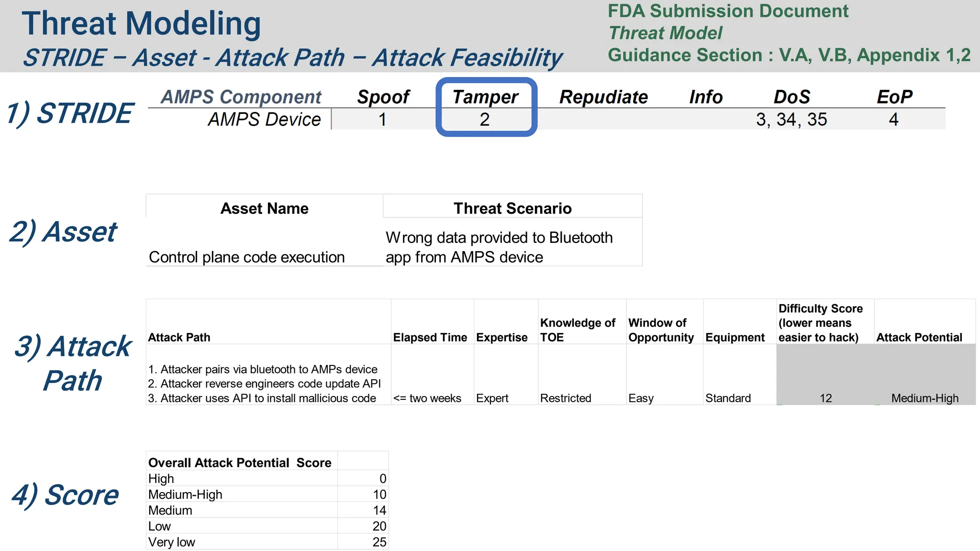This screenshot has width=980, height=551.
Task: Click the '3) Attack Path' step label
Action: (72, 364)
